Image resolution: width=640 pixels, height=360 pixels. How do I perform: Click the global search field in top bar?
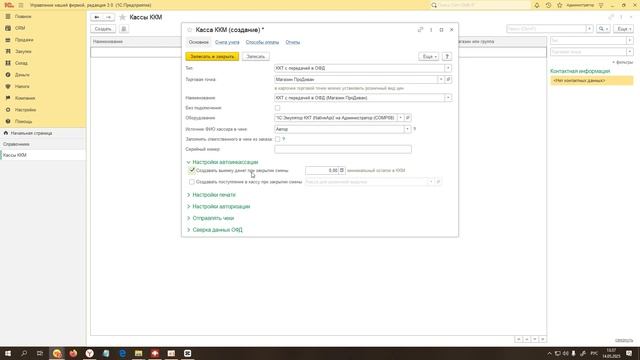pyautogui.click(x=480, y=5)
